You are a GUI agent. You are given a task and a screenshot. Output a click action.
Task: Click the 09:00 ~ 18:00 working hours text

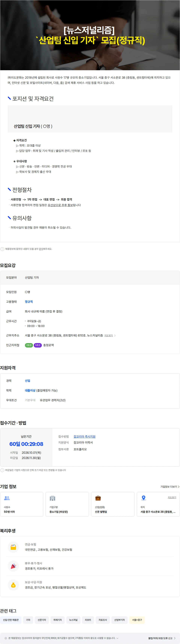click(36, 326)
